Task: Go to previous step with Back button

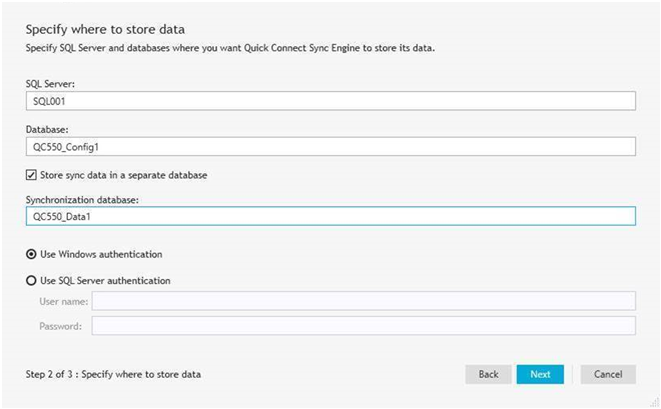Action: point(488,374)
